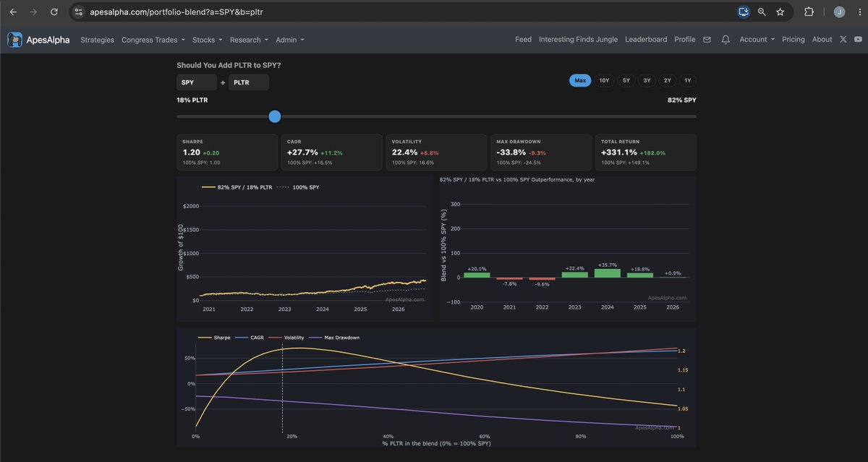This screenshot has width=868, height=462.
Task: Click the Volatility metric card
Action: pyautogui.click(x=436, y=152)
